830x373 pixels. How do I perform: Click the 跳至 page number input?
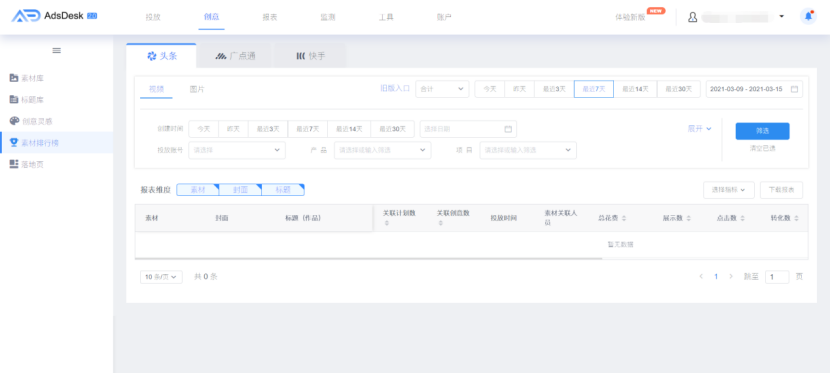777,277
